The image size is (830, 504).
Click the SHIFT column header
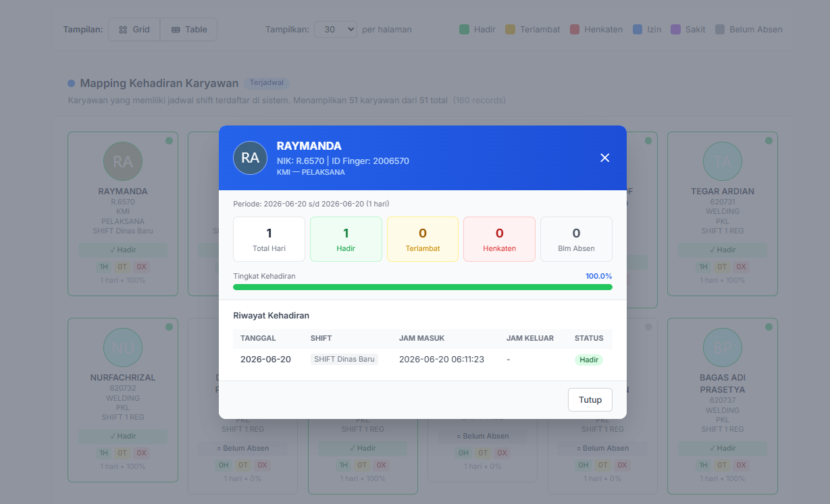point(321,338)
